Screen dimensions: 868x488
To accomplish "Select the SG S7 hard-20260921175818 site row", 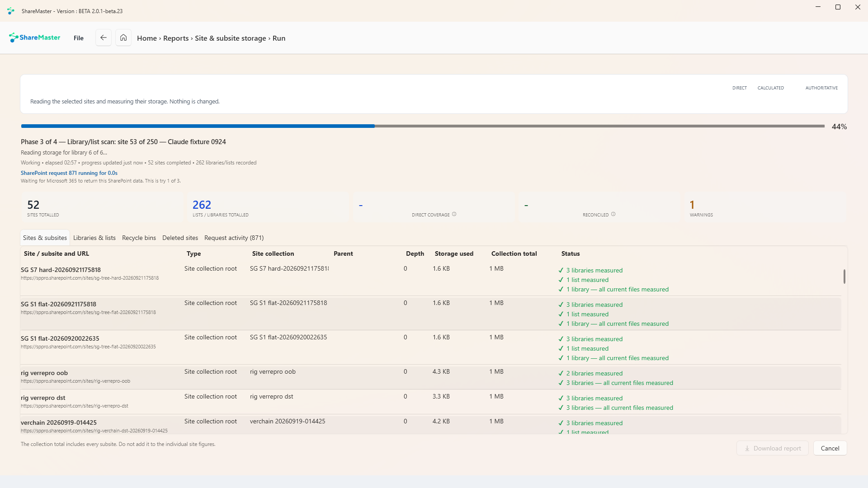I will [430, 279].
